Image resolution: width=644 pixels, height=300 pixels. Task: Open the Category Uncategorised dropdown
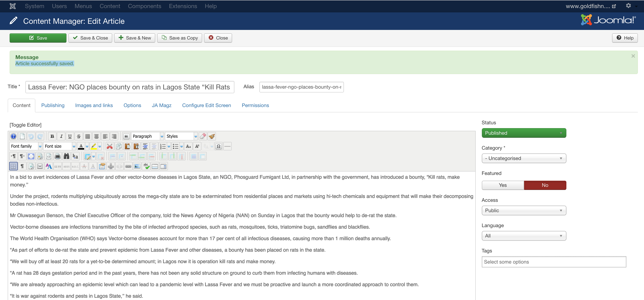click(524, 158)
